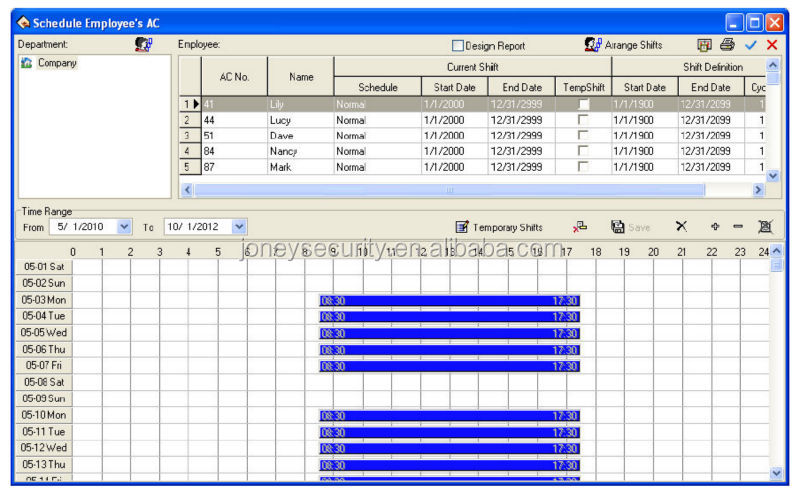Click the black X delete shift icon
Image resolution: width=800 pixels, height=497 pixels.
(681, 227)
